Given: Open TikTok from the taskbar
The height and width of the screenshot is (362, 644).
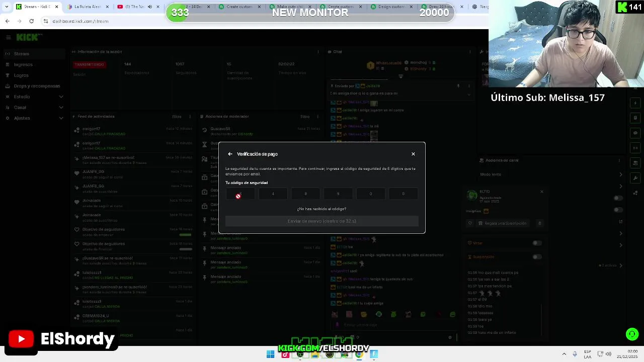Looking at the screenshot, I should (x=285, y=354).
